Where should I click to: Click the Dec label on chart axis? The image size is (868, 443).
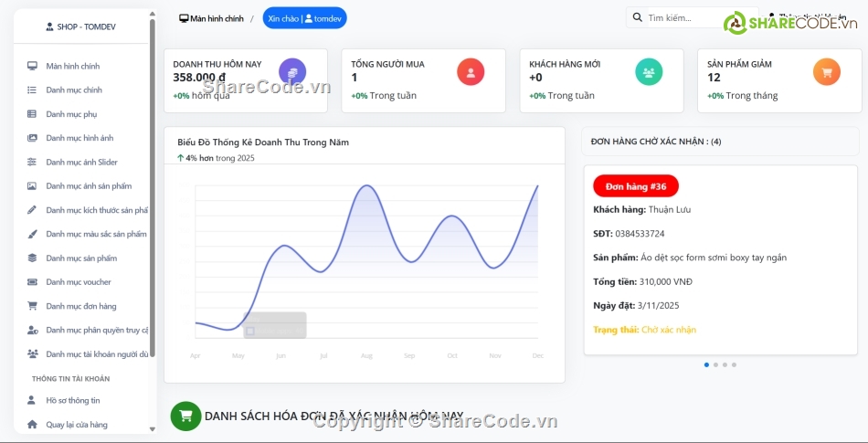pyautogui.click(x=537, y=355)
